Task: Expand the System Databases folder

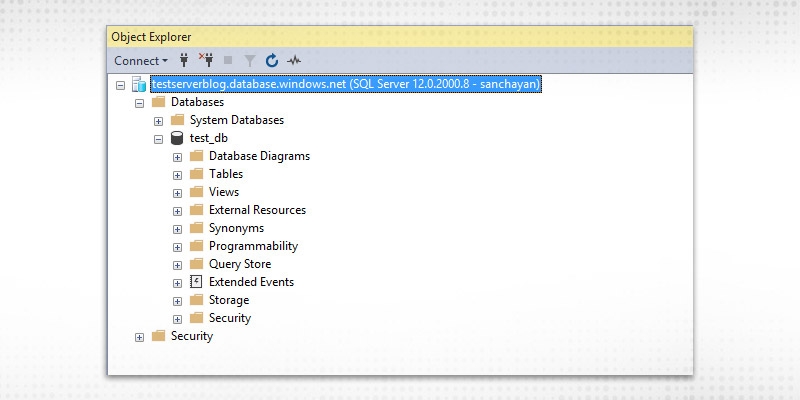Action: [x=158, y=121]
